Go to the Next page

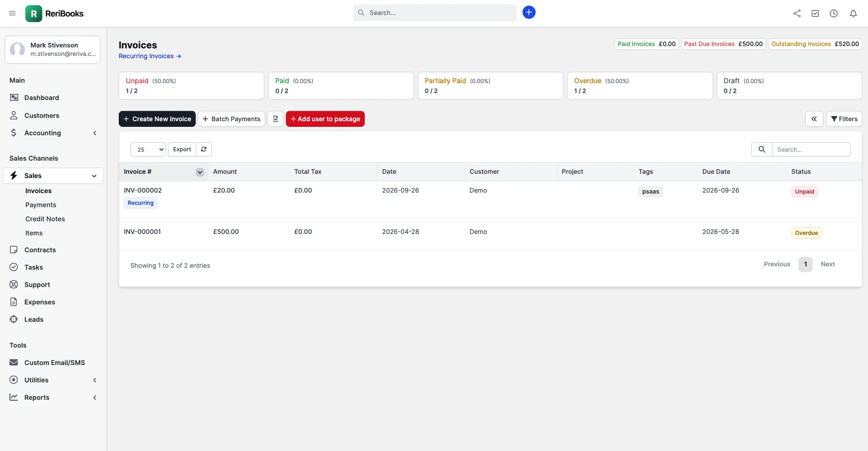point(828,264)
